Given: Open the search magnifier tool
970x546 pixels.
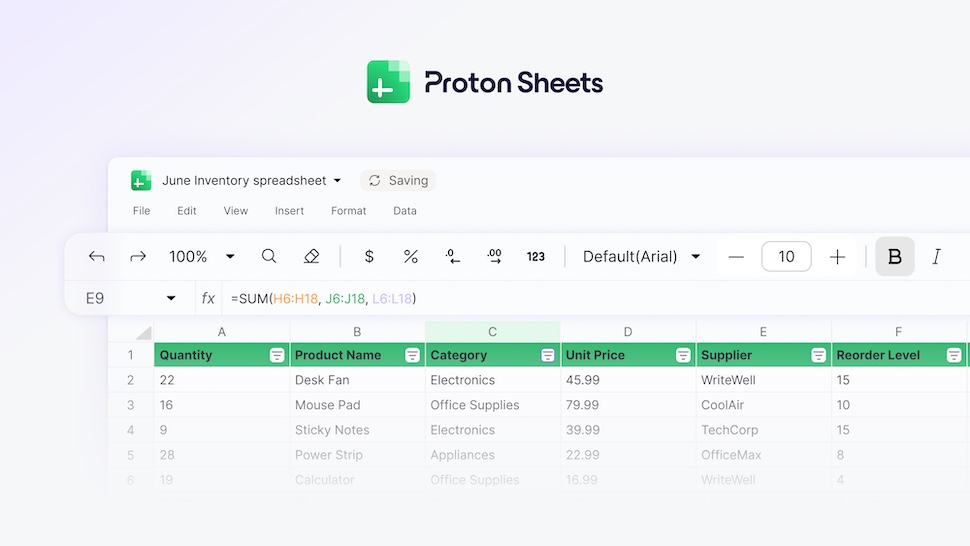Looking at the screenshot, I should (268, 257).
